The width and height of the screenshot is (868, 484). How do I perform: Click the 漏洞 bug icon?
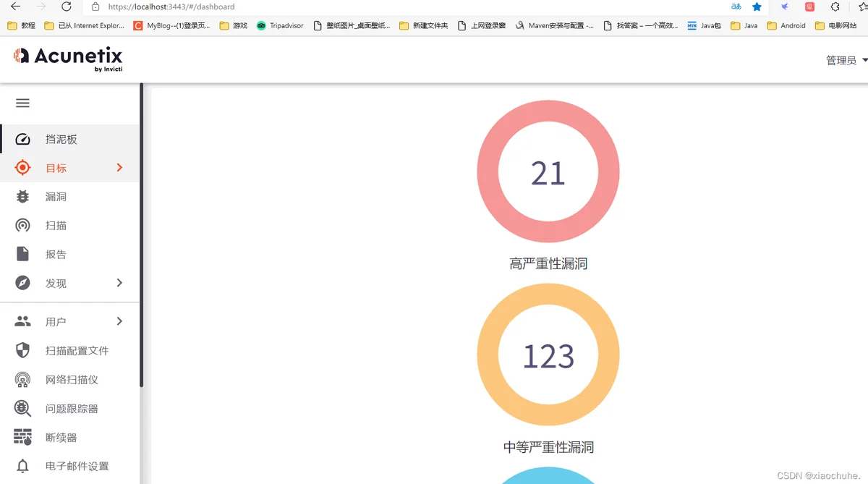tap(22, 197)
